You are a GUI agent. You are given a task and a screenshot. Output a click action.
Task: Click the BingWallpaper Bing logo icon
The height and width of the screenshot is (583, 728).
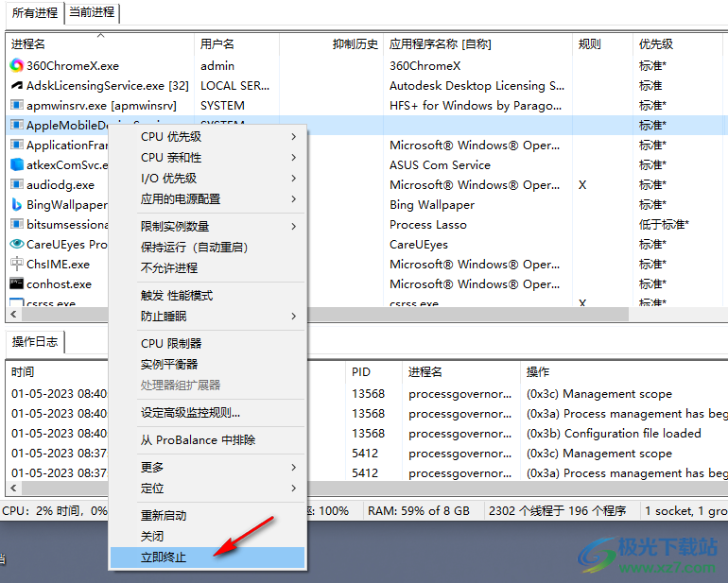click(x=17, y=205)
